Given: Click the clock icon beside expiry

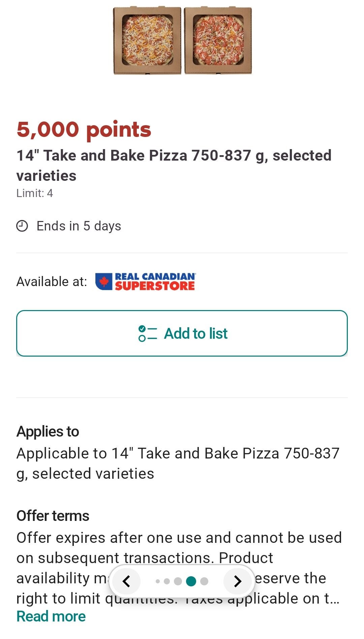Looking at the screenshot, I should 22,226.
